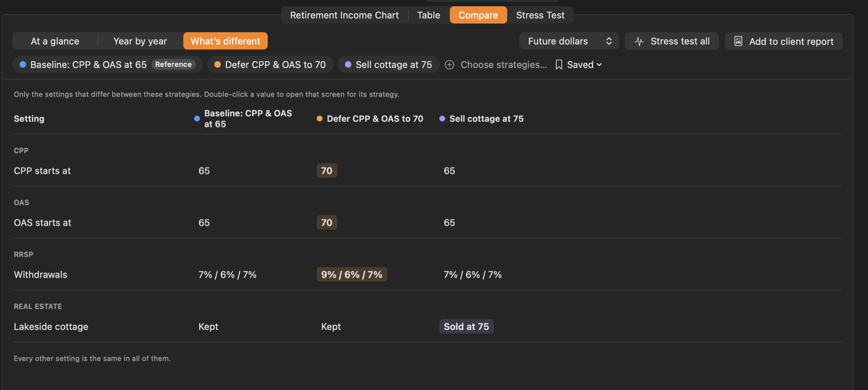Expand the Saved strategies menu
Screen dimensions: 868x390
(x=579, y=65)
